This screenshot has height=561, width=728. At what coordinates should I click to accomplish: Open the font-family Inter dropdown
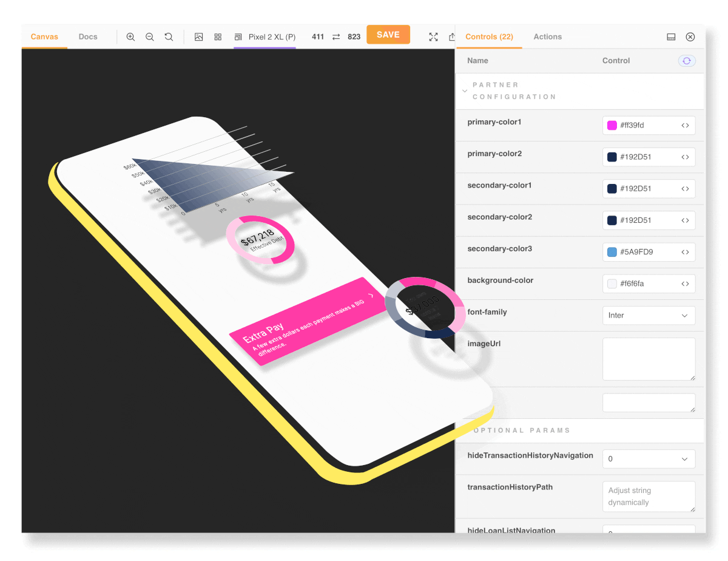click(649, 315)
